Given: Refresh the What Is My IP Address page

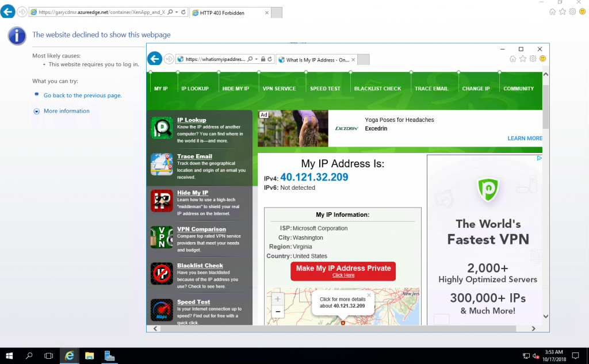Looking at the screenshot, I should (270, 59).
